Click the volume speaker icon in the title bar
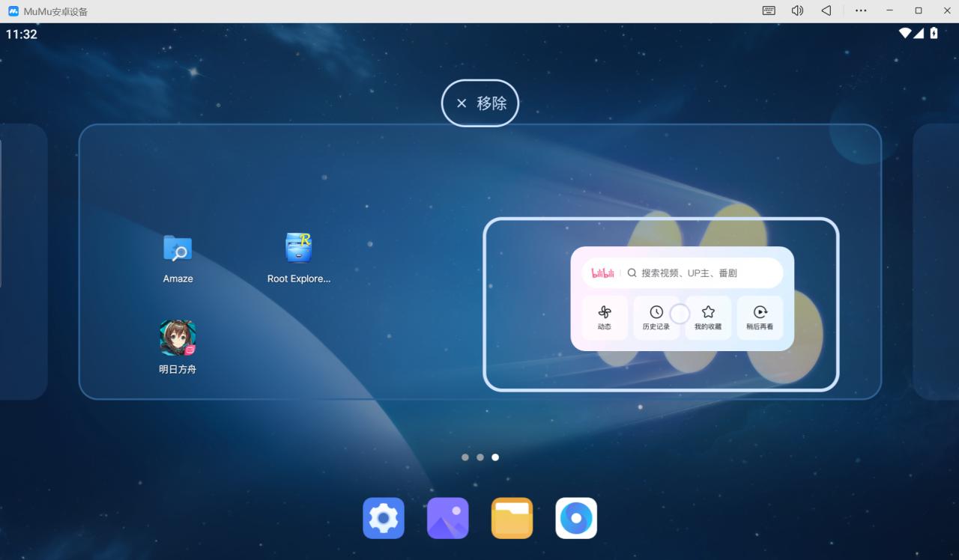 tap(797, 10)
